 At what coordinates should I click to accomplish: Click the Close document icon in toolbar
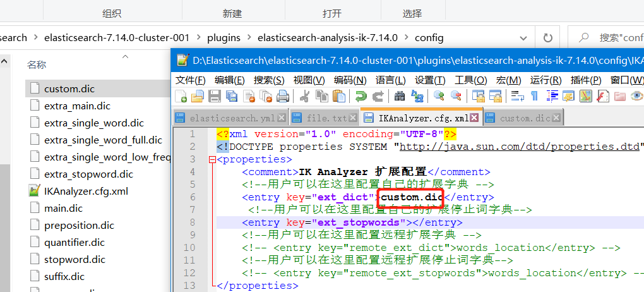[249, 96]
